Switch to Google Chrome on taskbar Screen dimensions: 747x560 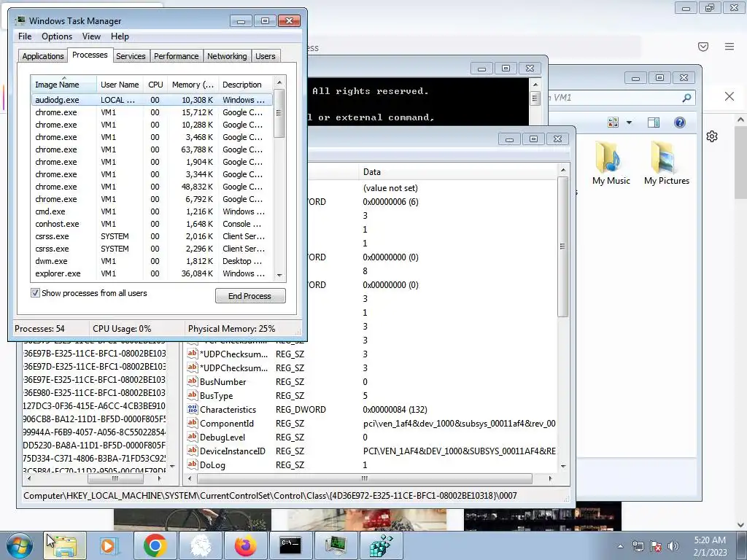click(155, 545)
